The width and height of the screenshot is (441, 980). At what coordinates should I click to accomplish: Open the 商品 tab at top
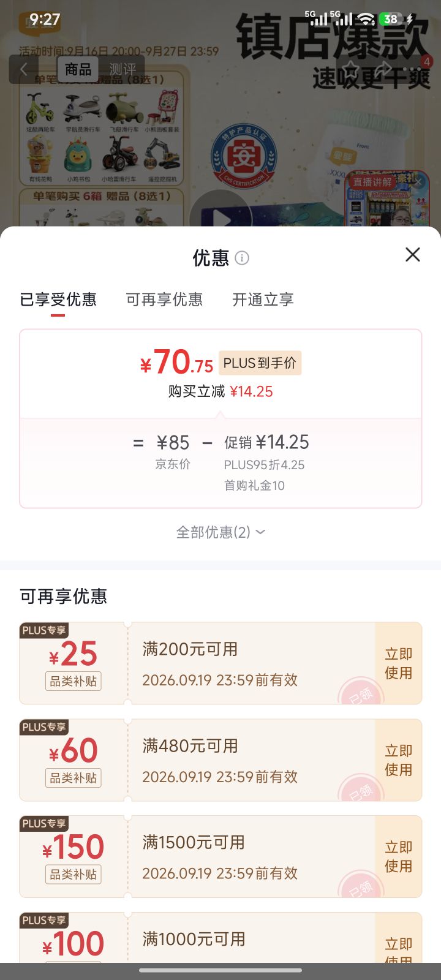tap(78, 69)
